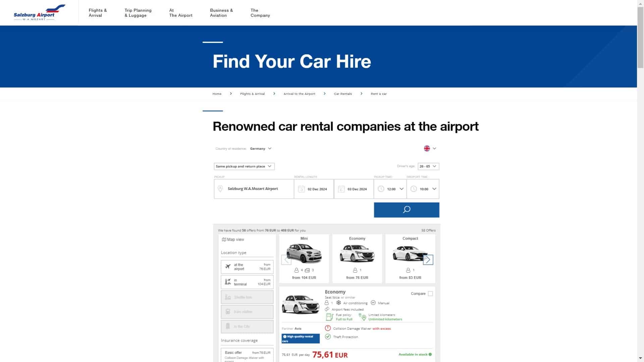
Task: Click the 02 Dec 2024 pickup date field
Action: pos(314,189)
